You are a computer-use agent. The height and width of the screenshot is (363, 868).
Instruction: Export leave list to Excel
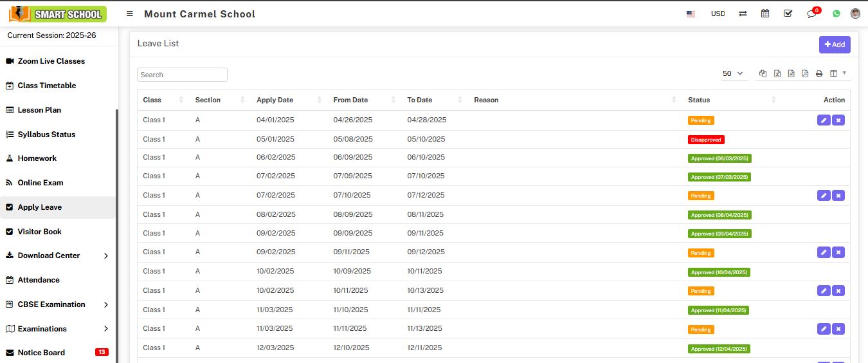pyautogui.click(x=777, y=74)
